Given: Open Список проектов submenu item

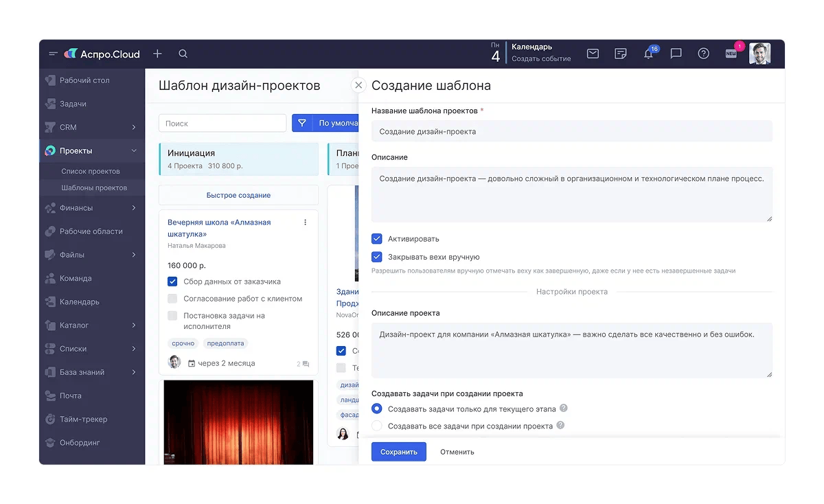Looking at the screenshot, I should tap(91, 171).
